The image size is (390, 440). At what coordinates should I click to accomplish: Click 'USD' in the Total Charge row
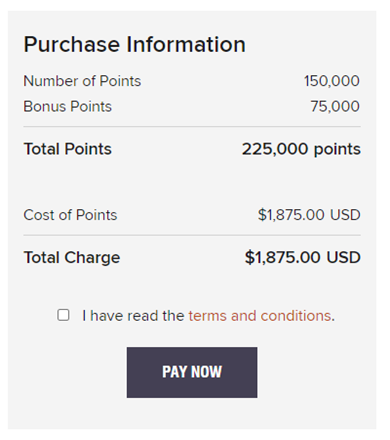coord(343,258)
